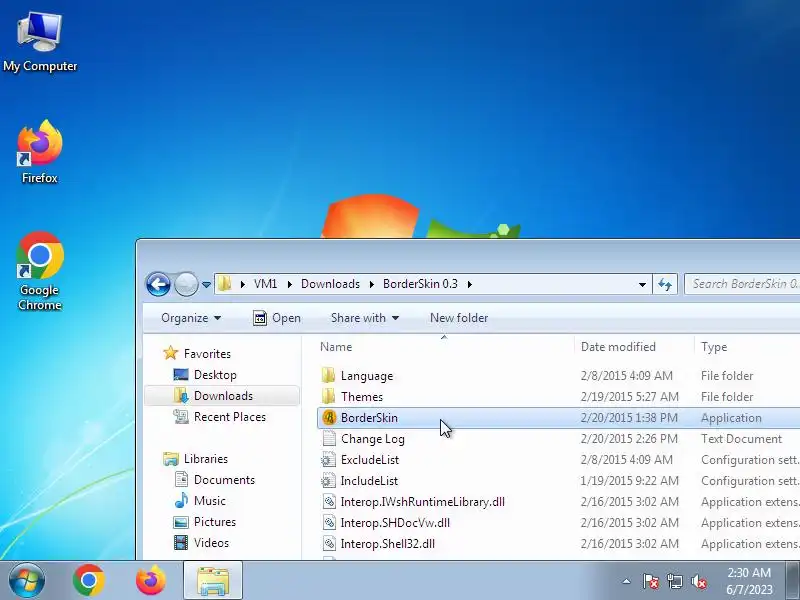Viewport: 800px width, 600px height.
Task: Open Firefox from the taskbar
Action: point(151,580)
